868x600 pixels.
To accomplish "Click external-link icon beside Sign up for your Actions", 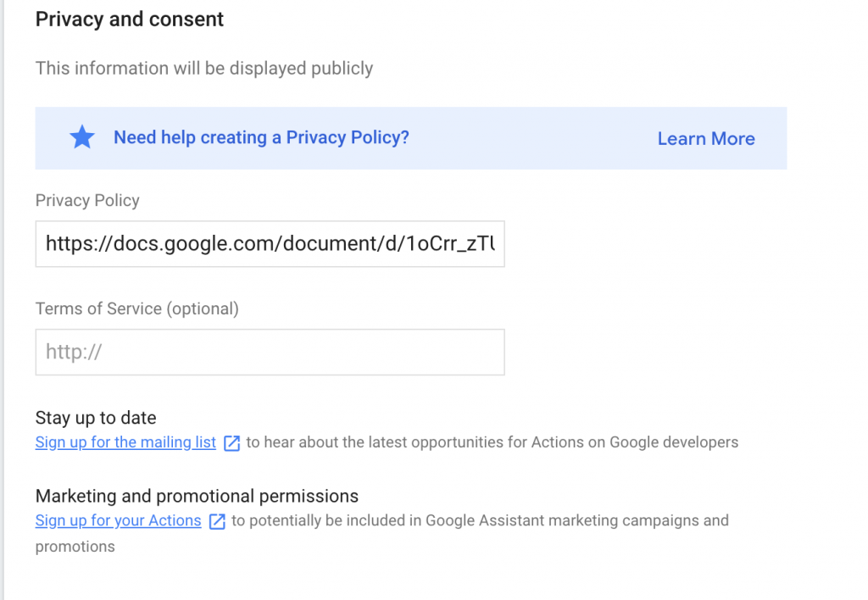I will point(217,521).
